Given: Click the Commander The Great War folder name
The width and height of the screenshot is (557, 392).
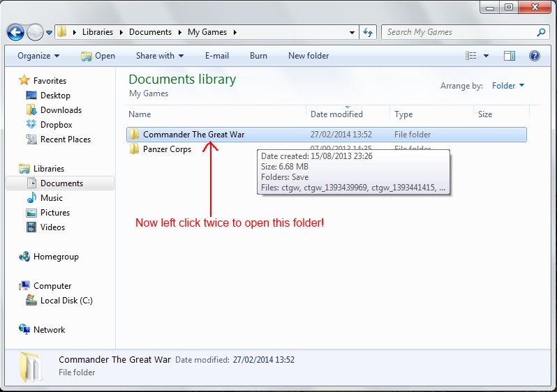Looking at the screenshot, I should [193, 135].
